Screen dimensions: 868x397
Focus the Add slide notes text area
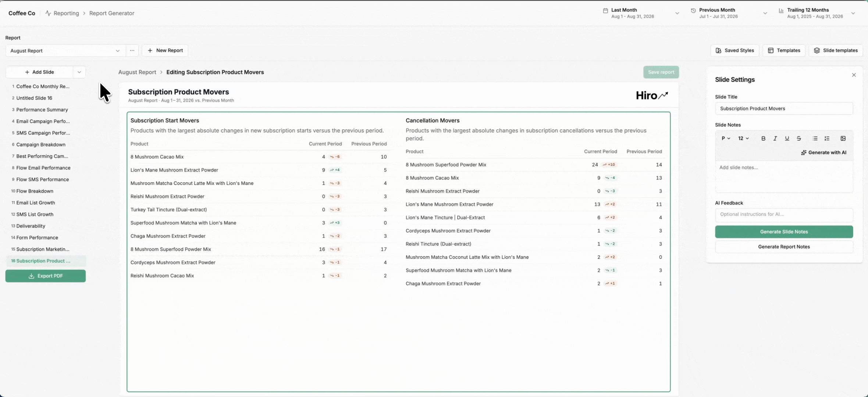[784, 176]
